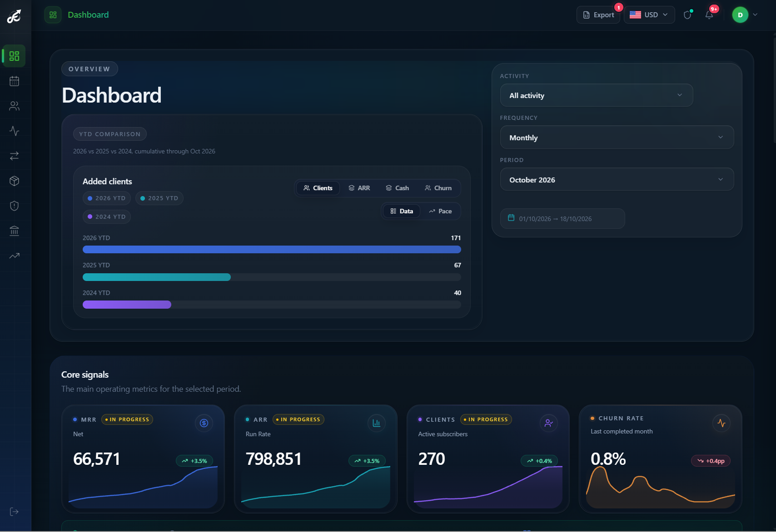Open the user avatar menu
This screenshot has height=532, width=776.
(x=745, y=15)
